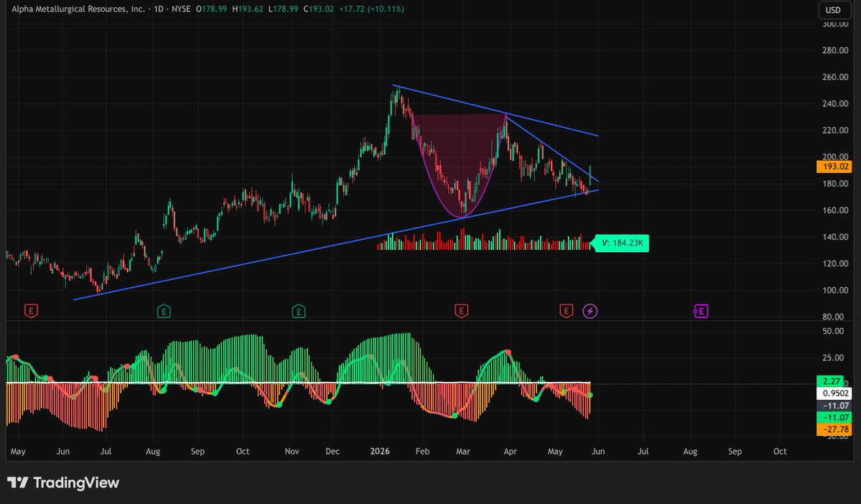Viewport: 861px width, 504px height.
Task: Click the 1D interval label in the header
Action: [159, 9]
